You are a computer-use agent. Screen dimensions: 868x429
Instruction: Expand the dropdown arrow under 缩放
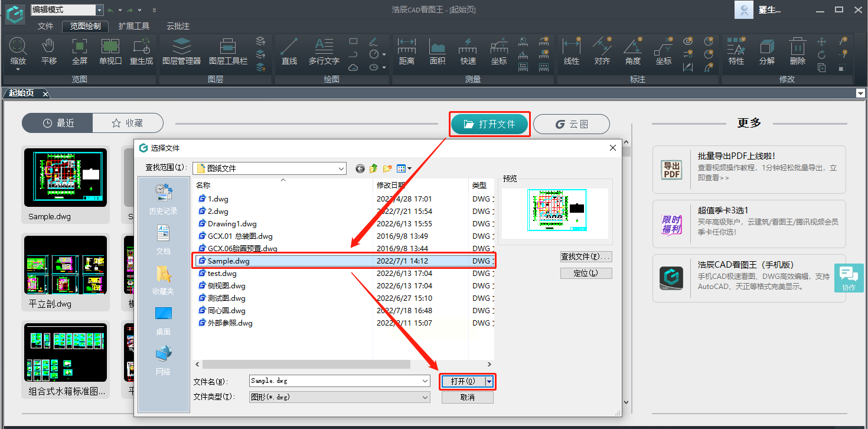pyautogui.click(x=18, y=70)
